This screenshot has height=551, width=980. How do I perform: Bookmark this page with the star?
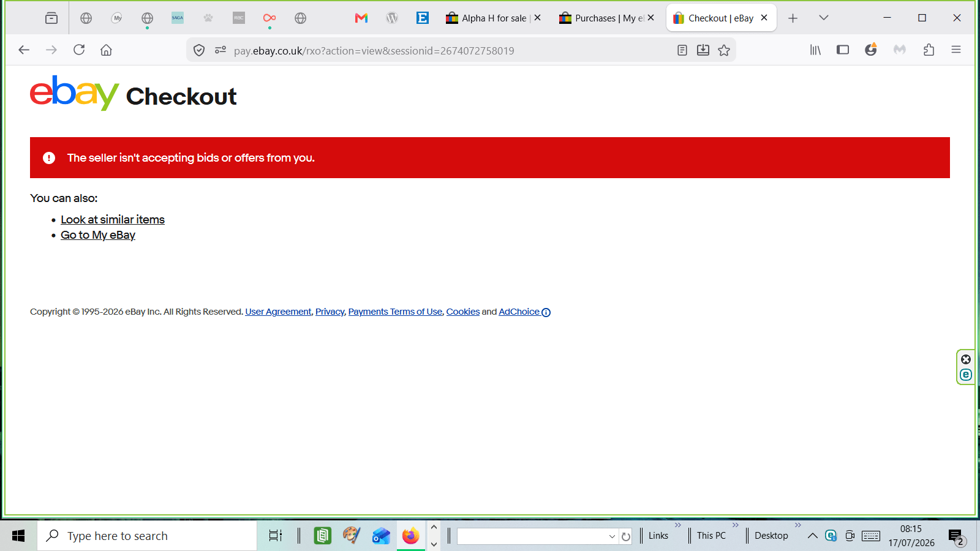click(724, 50)
